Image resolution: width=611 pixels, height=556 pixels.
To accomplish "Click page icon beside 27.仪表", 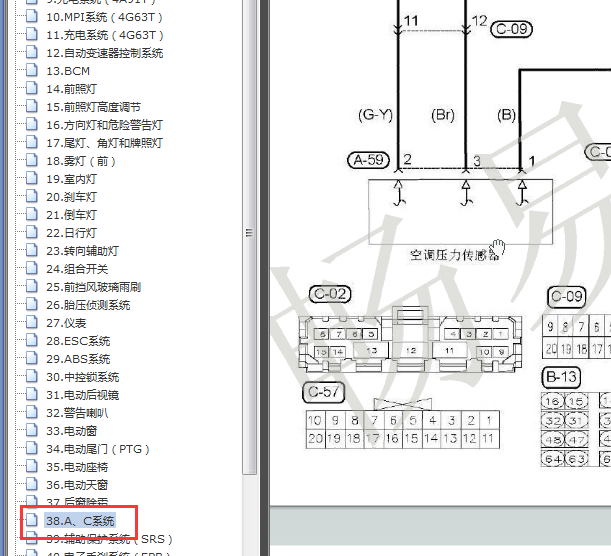I will tap(32, 322).
